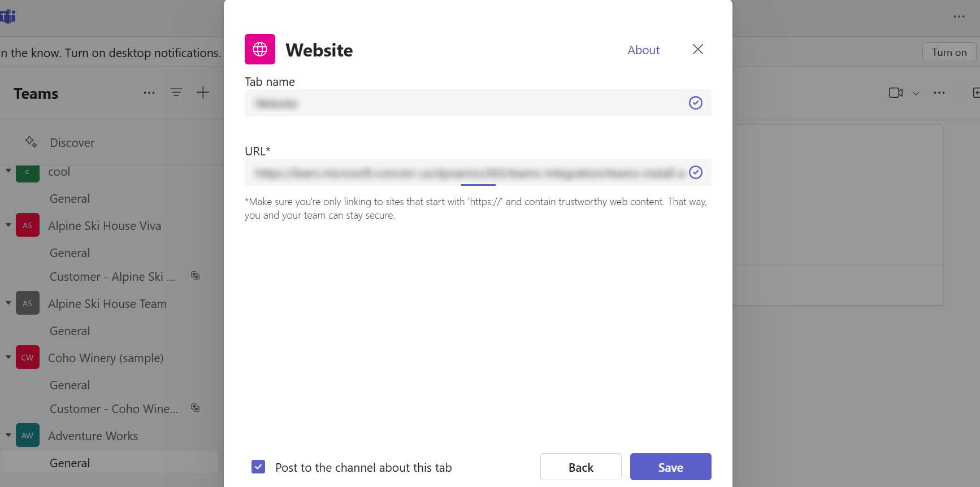Open the General channel under Adventure Works
980x487 pixels.
point(69,462)
